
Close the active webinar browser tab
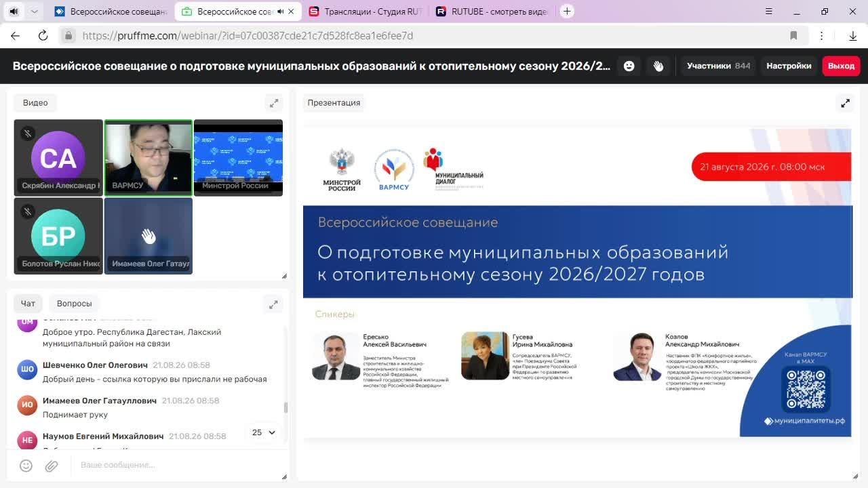tap(292, 12)
